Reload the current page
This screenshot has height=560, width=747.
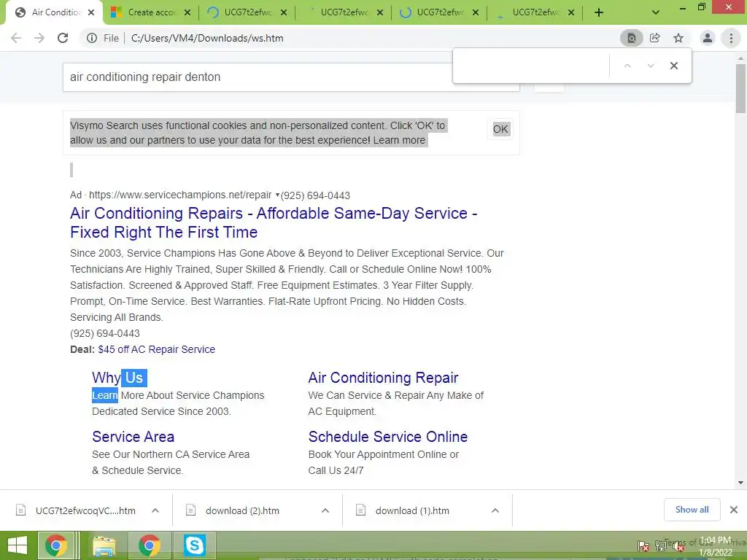coord(63,38)
